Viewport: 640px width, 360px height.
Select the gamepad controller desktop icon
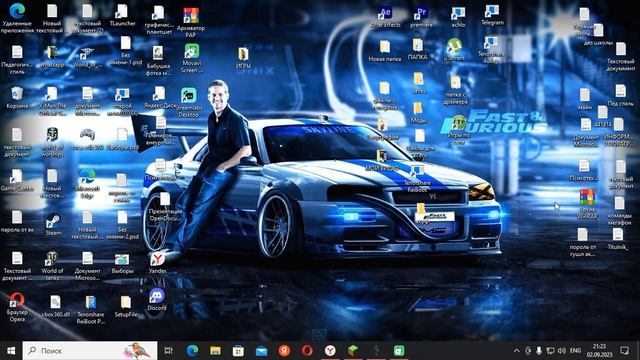point(87,139)
